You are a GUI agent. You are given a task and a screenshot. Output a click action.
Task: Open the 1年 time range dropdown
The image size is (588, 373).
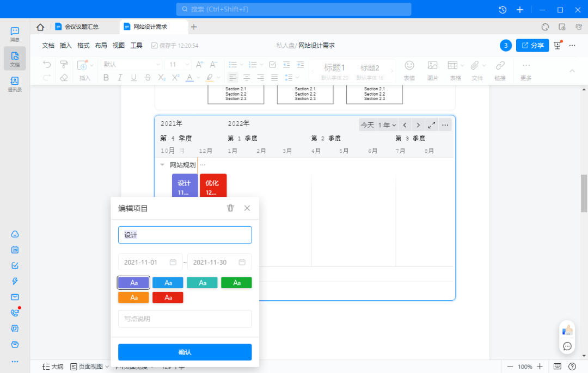coord(387,125)
